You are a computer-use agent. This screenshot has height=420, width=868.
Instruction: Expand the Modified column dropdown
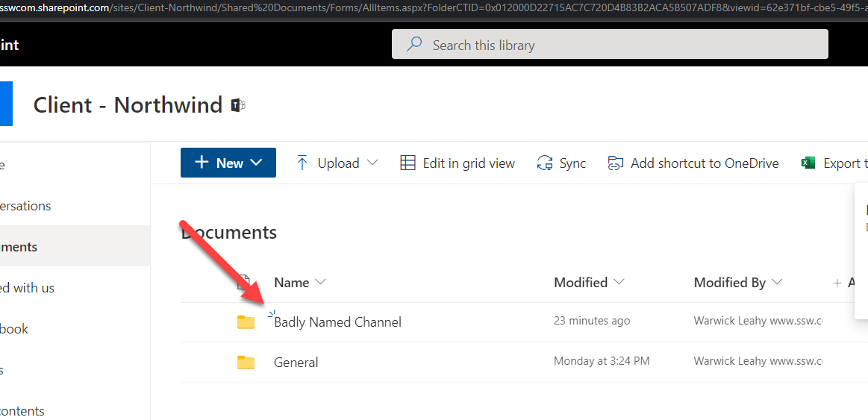coord(619,282)
